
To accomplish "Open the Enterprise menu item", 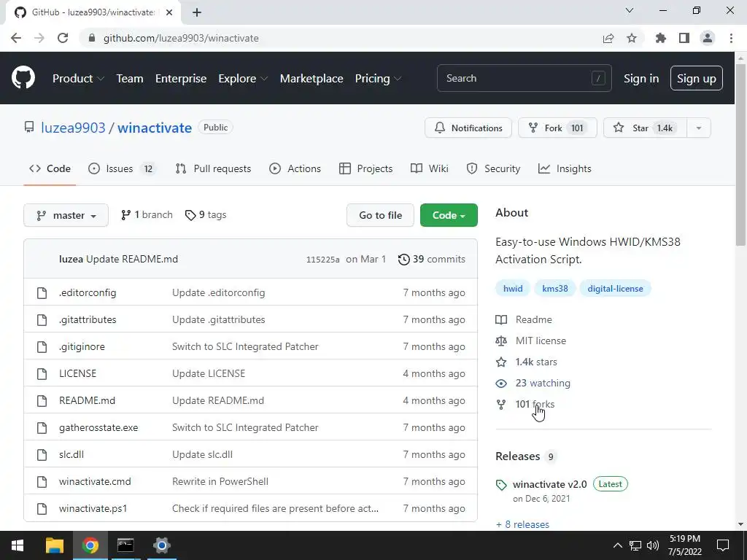I will 181,79.
